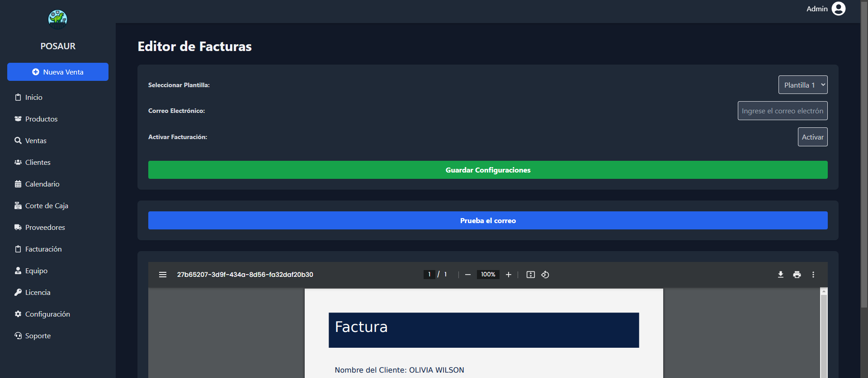Click the Admin user avatar icon
The width and height of the screenshot is (868, 378).
[x=839, y=9]
